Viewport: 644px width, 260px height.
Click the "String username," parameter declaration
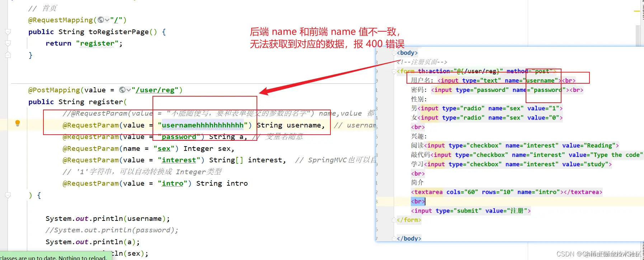click(291, 125)
